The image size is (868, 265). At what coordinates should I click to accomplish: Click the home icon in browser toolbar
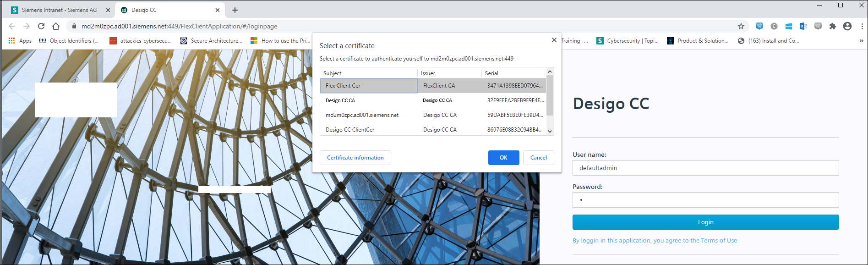56,26
